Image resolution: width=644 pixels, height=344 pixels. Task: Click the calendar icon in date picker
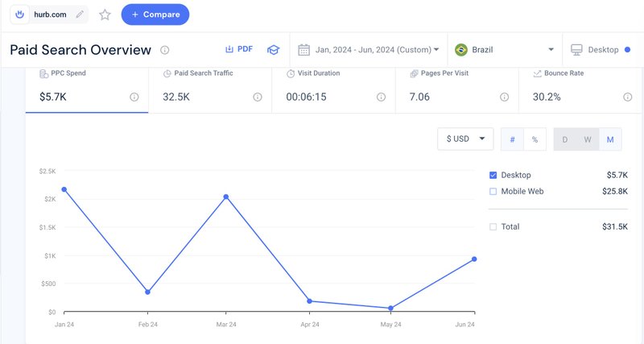(304, 50)
